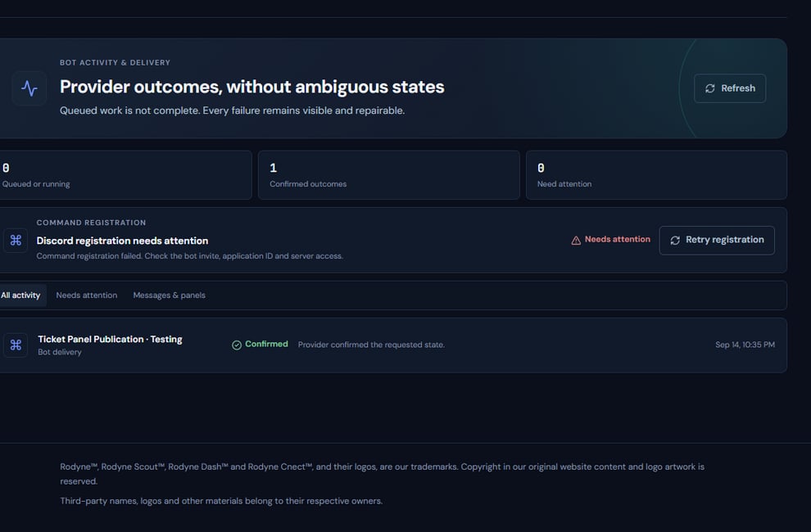
Task: Open the Messages & panels tab
Action: click(x=169, y=295)
